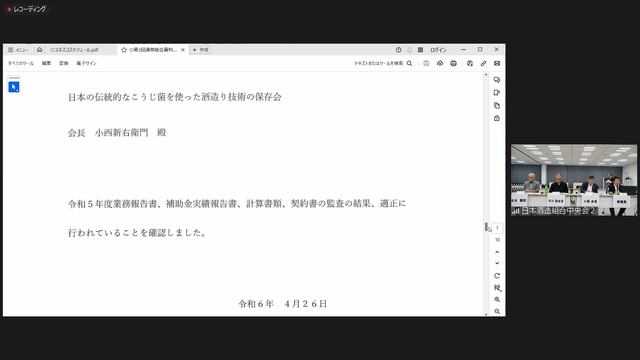640x360 pixels.
Task: Open the page thumbnails panel icon
Action: point(497,106)
